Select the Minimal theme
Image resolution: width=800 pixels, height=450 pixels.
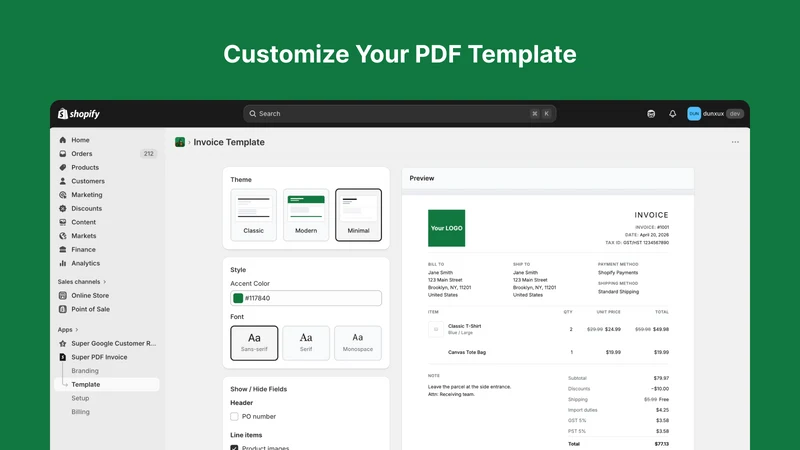358,214
